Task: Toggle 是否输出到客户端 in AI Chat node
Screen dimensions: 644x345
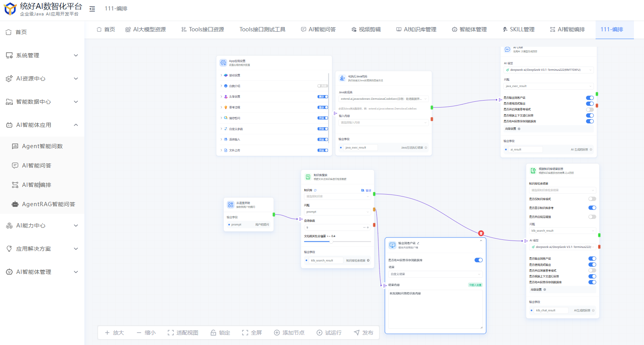Action: point(590,98)
